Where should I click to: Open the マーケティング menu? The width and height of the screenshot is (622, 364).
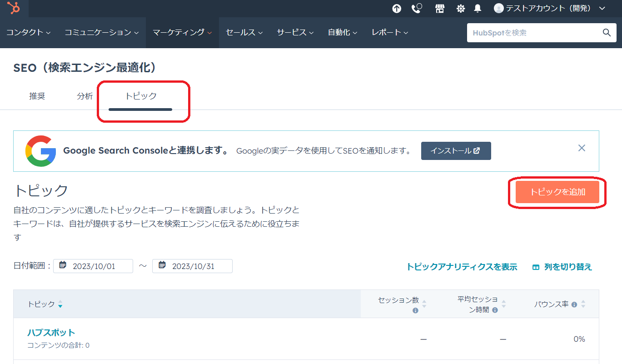click(x=182, y=32)
